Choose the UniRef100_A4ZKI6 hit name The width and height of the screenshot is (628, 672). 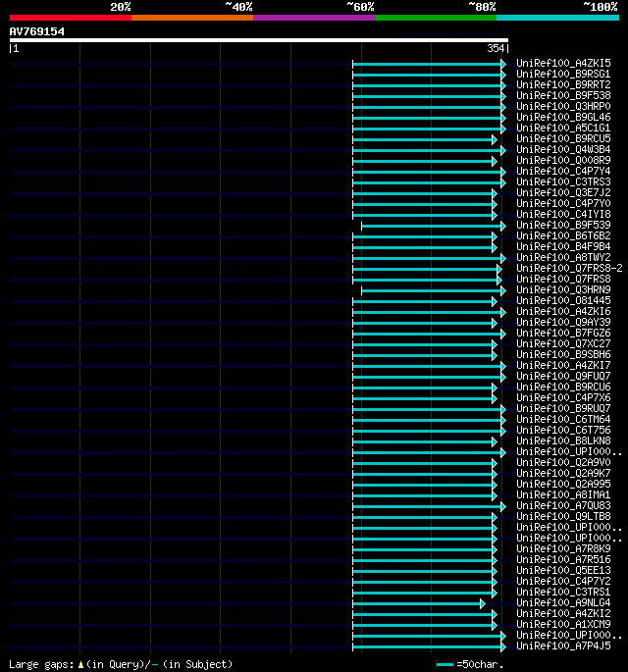tap(563, 311)
